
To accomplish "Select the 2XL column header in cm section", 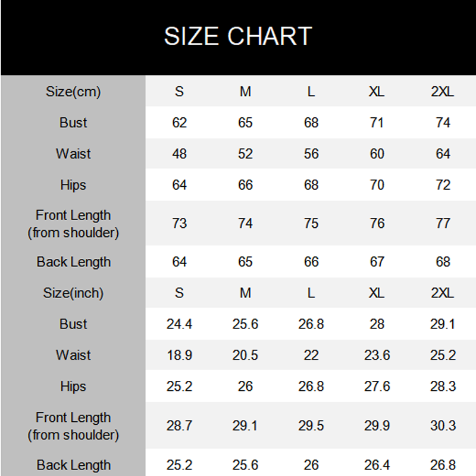I will [443, 92].
